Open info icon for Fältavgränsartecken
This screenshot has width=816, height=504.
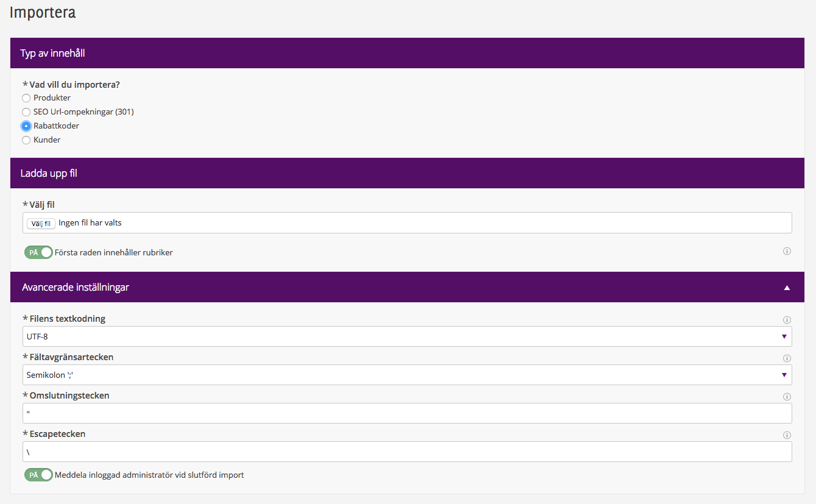click(x=787, y=358)
